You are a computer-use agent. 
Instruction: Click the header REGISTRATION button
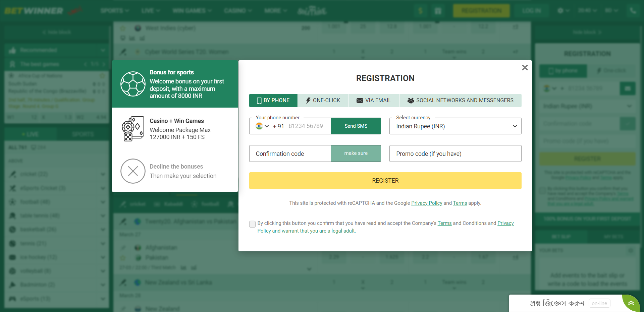click(481, 11)
